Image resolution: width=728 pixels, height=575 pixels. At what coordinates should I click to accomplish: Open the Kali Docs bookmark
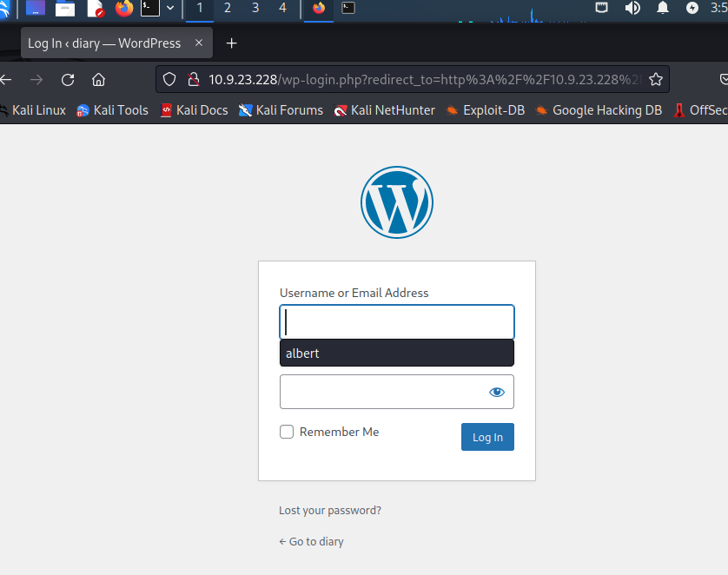click(x=194, y=110)
